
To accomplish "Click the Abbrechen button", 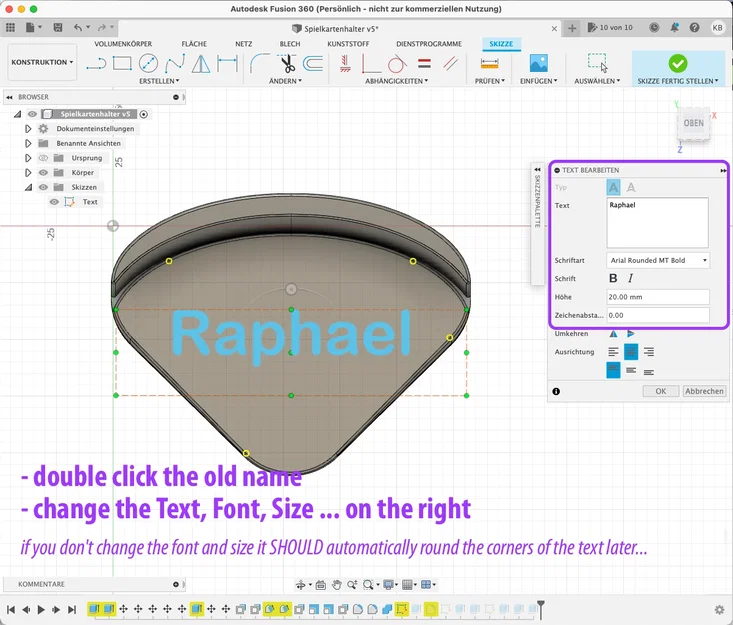I will coord(704,391).
